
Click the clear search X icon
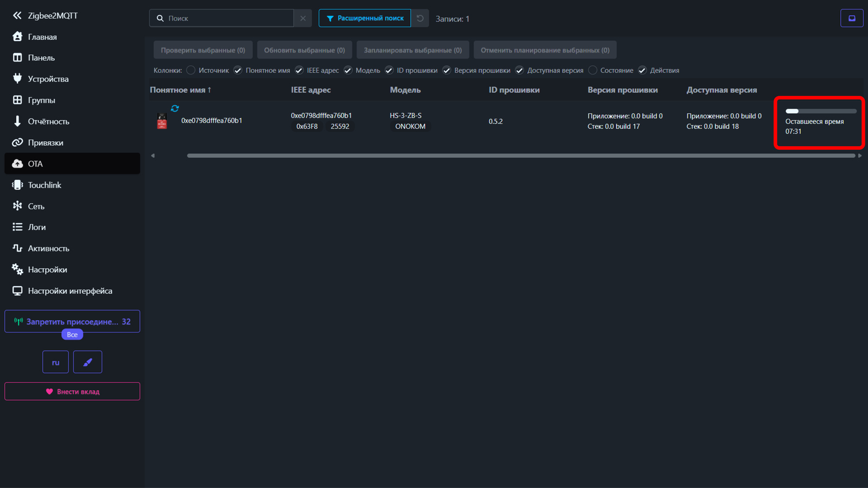[x=303, y=19]
